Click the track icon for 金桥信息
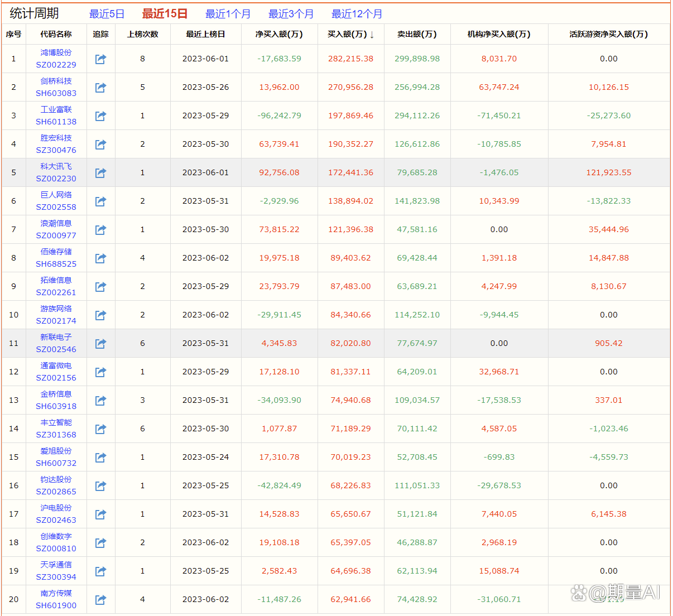 pyautogui.click(x=100, y=401)
